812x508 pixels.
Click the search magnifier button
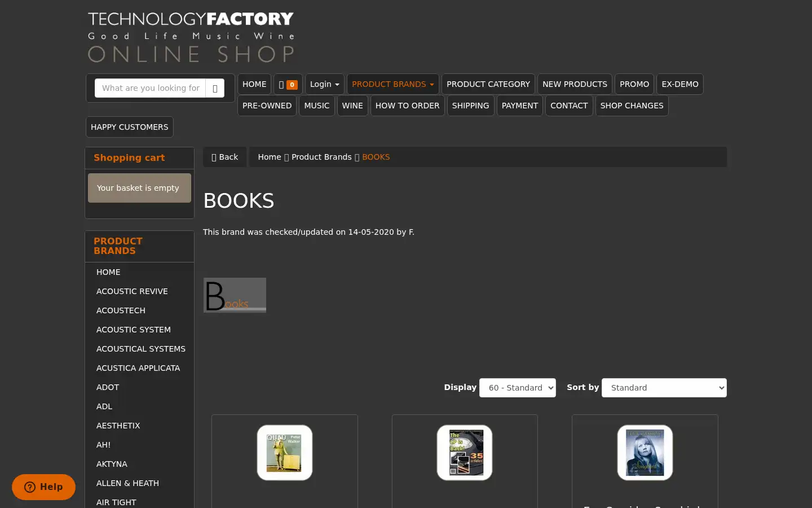tap(215, 88)
